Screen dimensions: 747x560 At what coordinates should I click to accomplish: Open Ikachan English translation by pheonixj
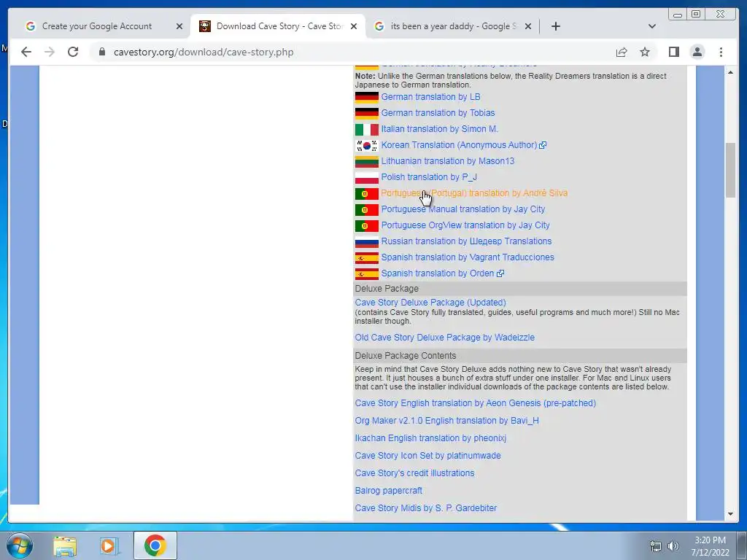430,438
